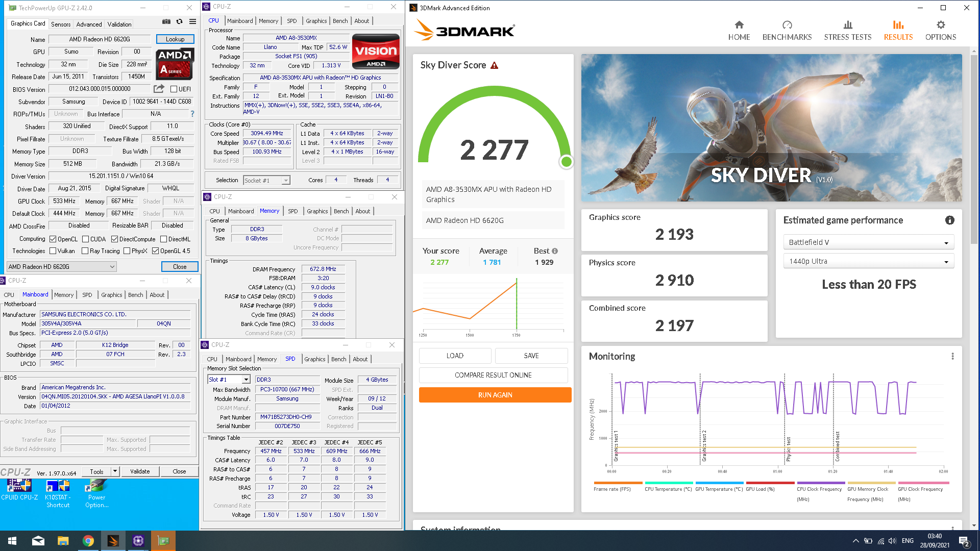Viewport: 980px width, 551px height.
Task: Switch to Advanced tab in GPU-Z
Action: point(89,24)
